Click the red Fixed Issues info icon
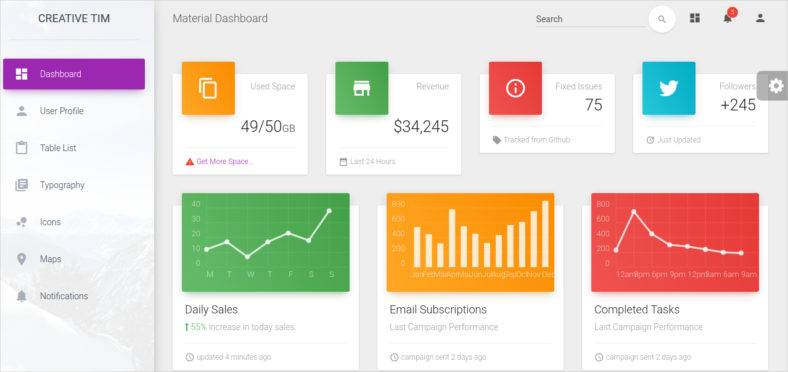788x372 pixels. tap(515, 88)
